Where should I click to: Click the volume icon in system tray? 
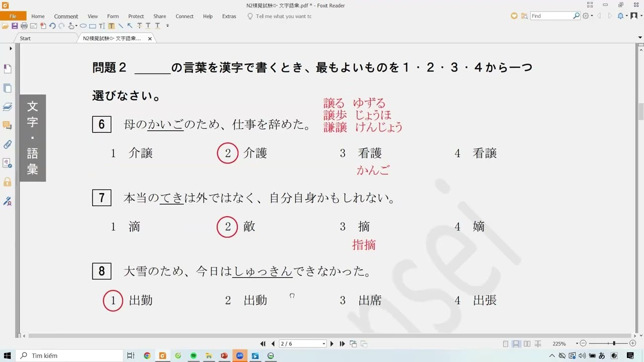click(582, 355)
